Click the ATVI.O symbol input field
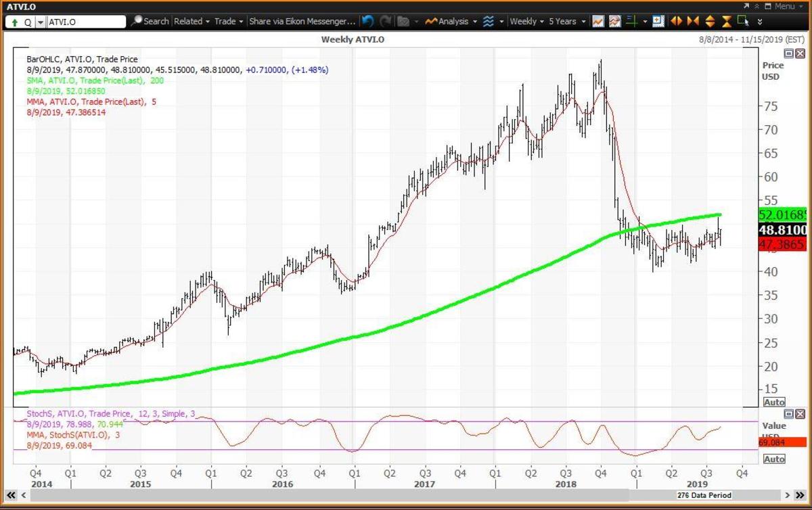Image resolution: width=812 pixels, height=510 pixels. pos(86,22)
